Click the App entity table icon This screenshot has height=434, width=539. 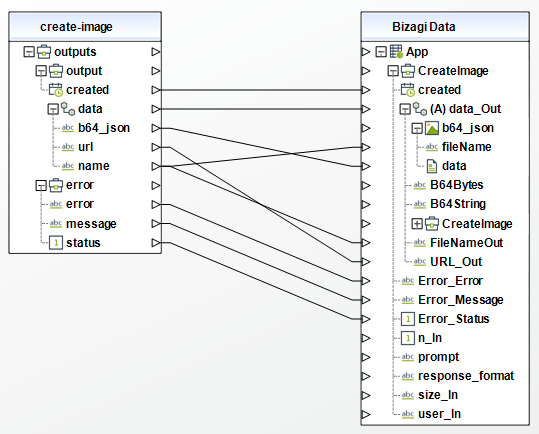click(396, 52)
